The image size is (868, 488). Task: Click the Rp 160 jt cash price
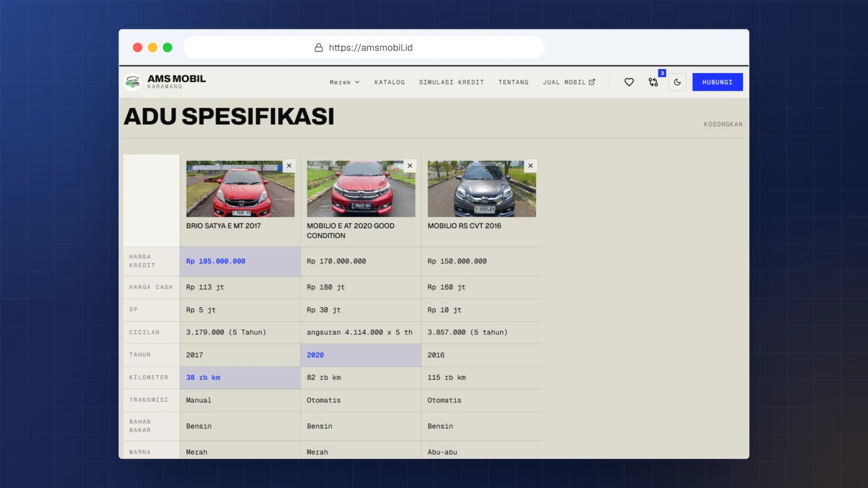(446, 287)
